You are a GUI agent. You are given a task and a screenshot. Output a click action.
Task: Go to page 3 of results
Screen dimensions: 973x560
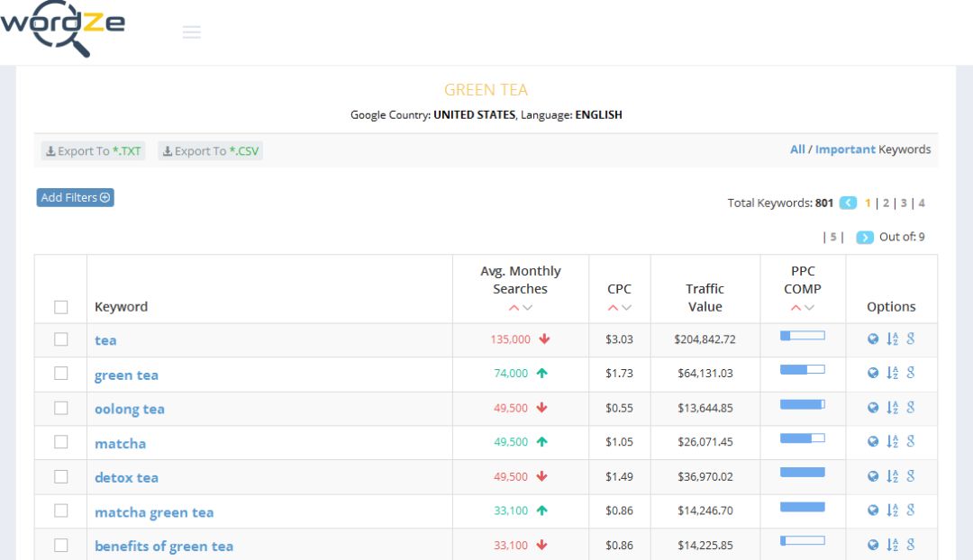tap(904, 203)
